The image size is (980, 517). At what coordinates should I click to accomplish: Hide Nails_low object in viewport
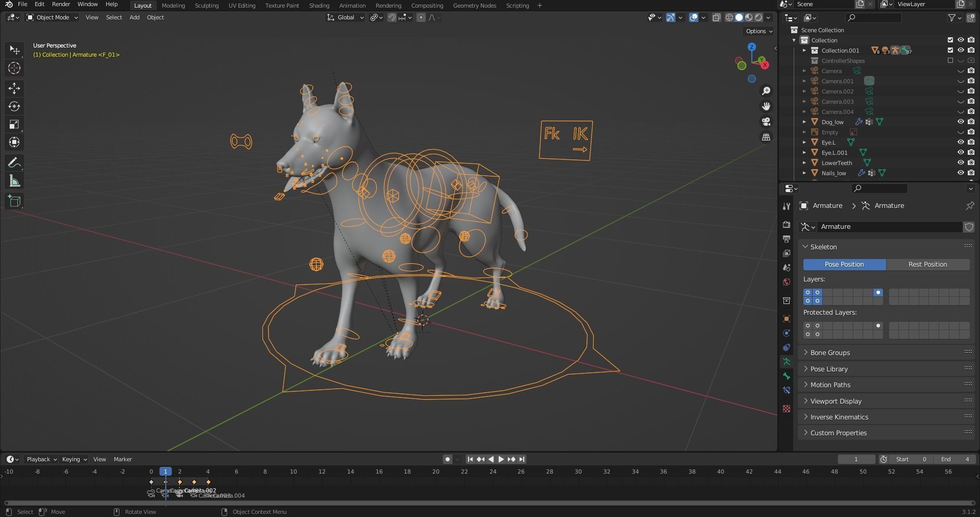[961, 173]
